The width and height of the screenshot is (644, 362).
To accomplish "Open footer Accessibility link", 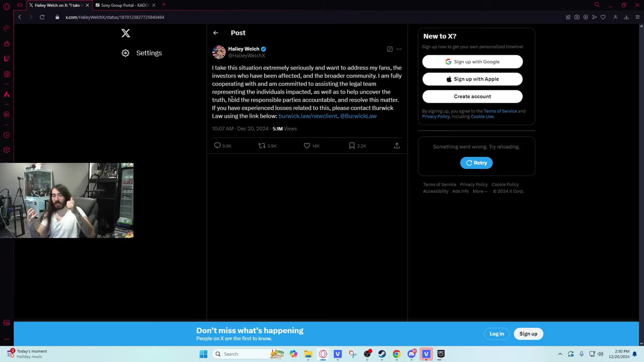I will (x=436, y=192).
